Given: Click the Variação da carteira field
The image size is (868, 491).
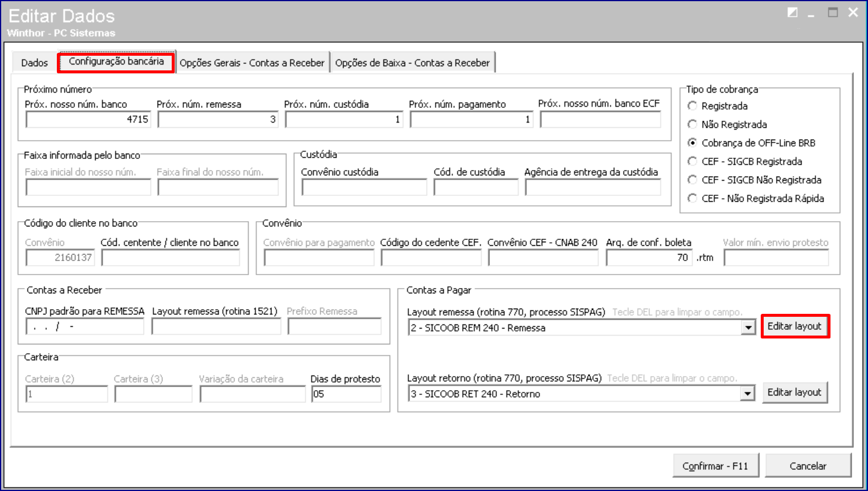Looking at the screenshot, I should (253, 394).
